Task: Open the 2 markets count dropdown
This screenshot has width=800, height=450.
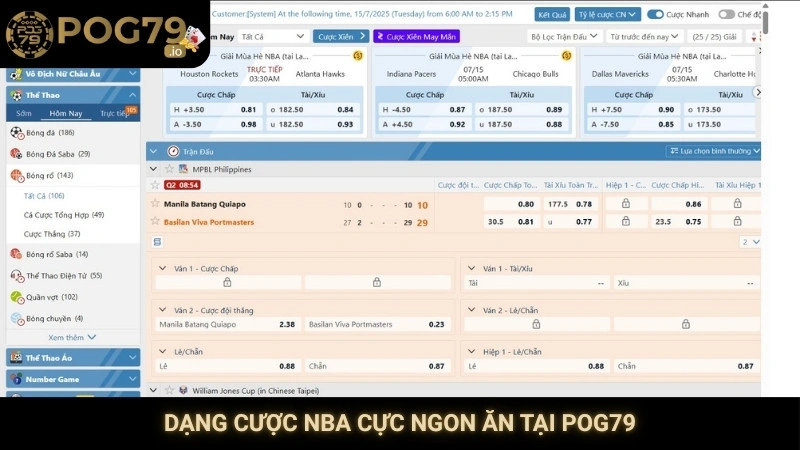Action: (749, 242)
